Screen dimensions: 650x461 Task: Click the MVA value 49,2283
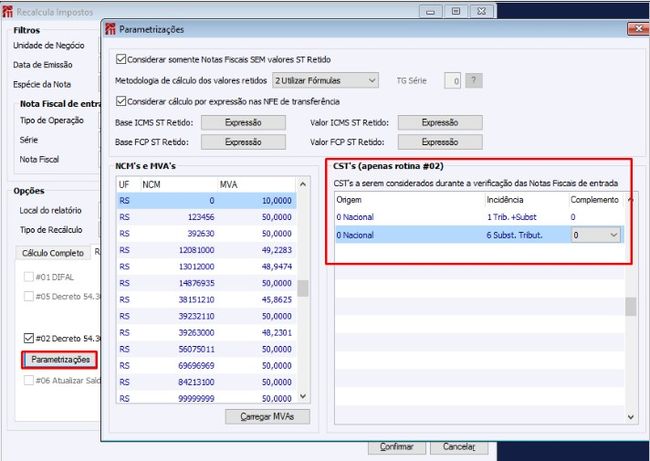pos(276,250)
